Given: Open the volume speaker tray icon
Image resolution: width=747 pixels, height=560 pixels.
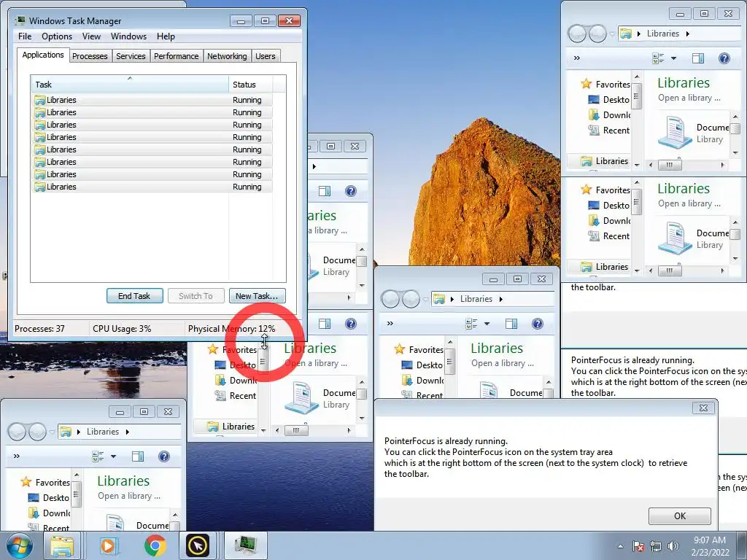Looking at the screenshot, I should coord(673,546).
